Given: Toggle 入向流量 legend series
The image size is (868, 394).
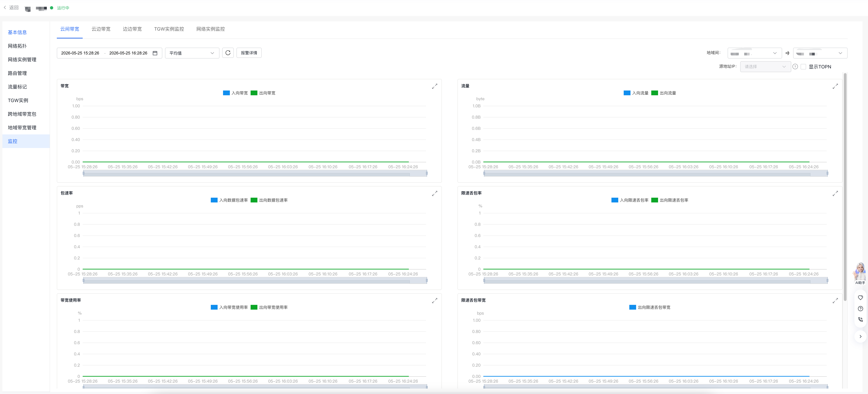Looking at the screenshot, I should (636, 93).
